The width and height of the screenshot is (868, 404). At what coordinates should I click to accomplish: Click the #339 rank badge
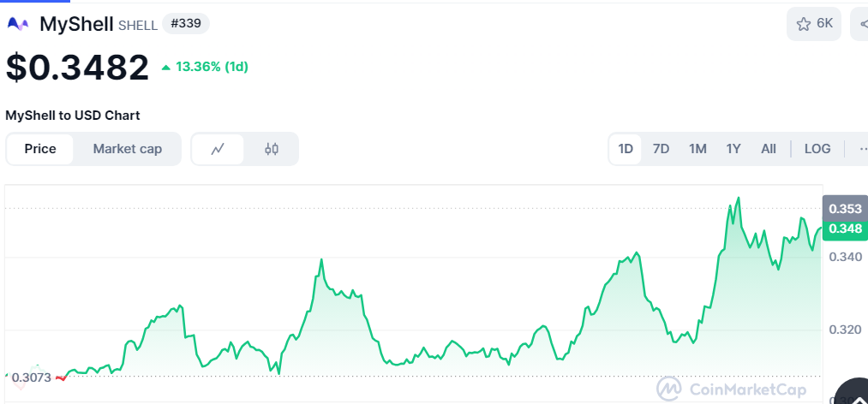click(186, 24)
